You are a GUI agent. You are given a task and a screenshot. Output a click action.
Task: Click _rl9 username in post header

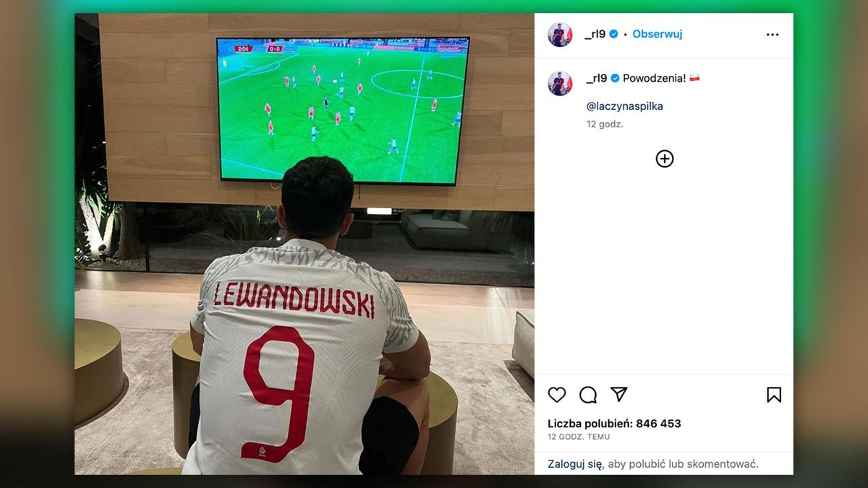tap(596, 34)
